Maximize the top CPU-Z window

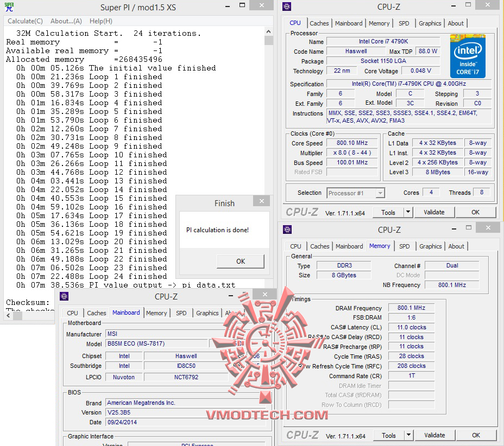[x=468, y=5]
